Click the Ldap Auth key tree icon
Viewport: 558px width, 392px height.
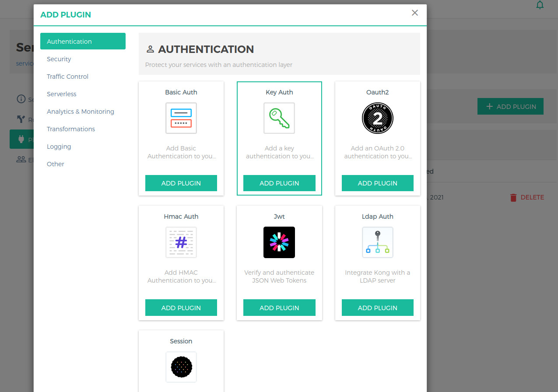378,242
